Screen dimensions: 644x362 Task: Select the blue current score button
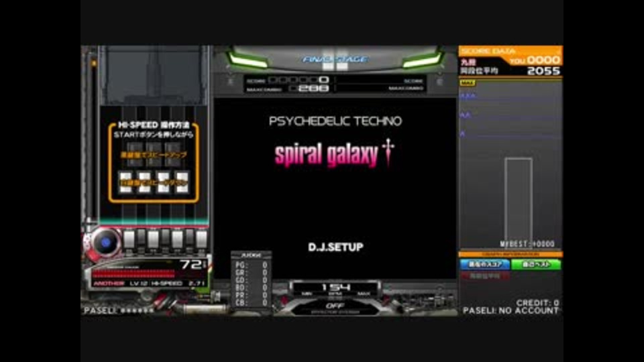pyautogui.click(x=484, y=265)
